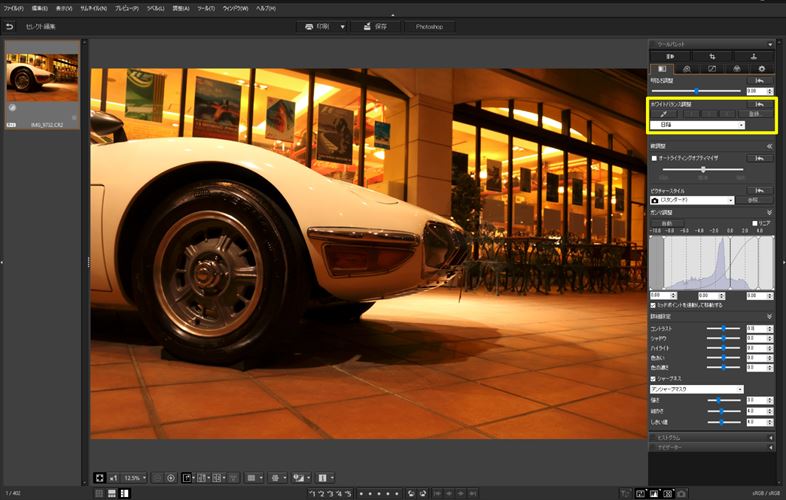
Task: Enable the オートライティングオプティマイザ checkbox
Action: click(654, 158)
